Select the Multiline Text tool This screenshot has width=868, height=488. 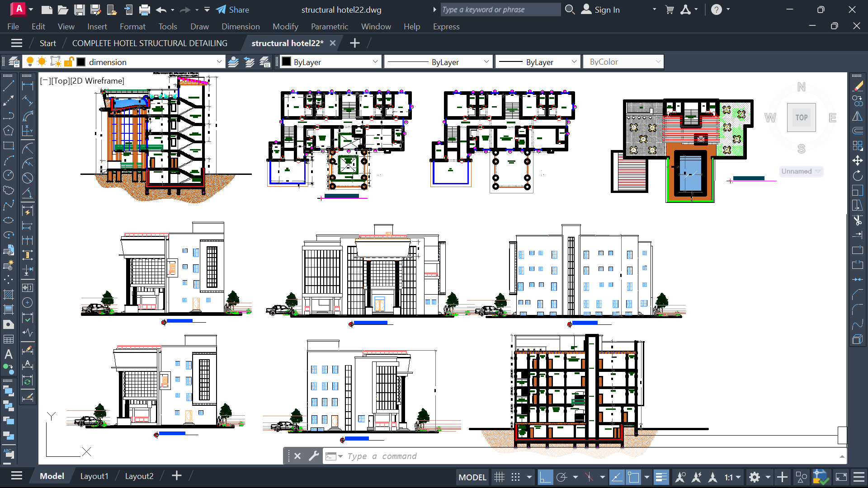point(8,354)
